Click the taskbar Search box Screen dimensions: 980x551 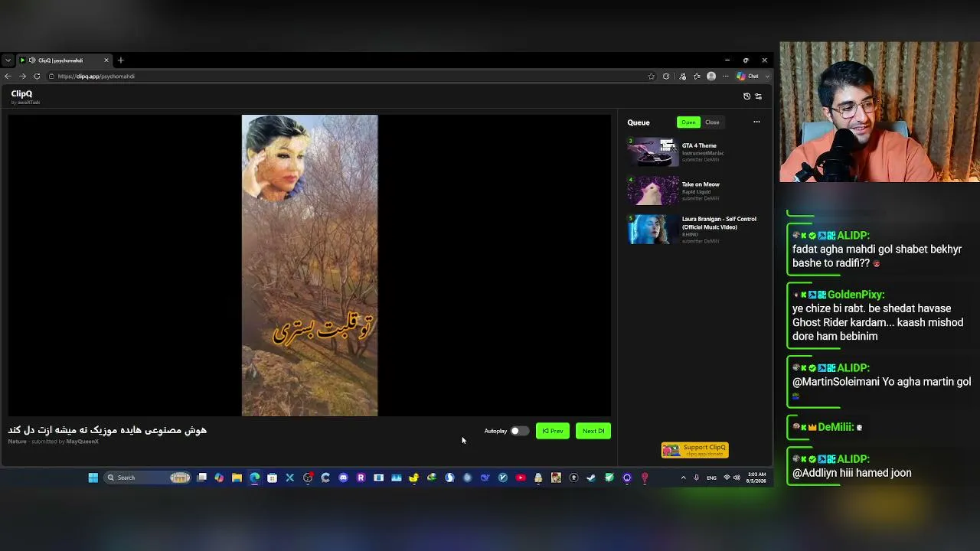coord(147,478)
